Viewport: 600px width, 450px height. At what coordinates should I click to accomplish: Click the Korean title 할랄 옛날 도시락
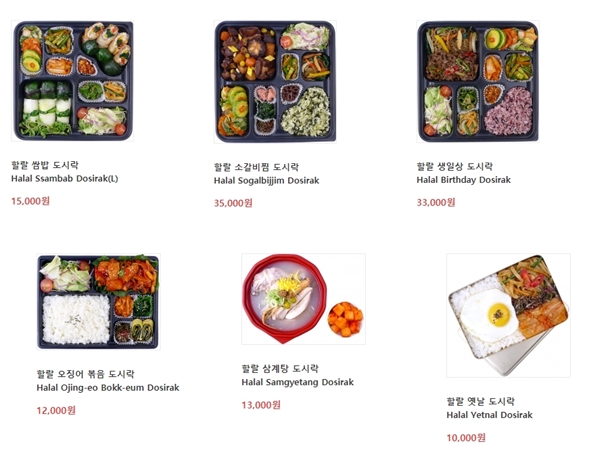click(481, 401)
